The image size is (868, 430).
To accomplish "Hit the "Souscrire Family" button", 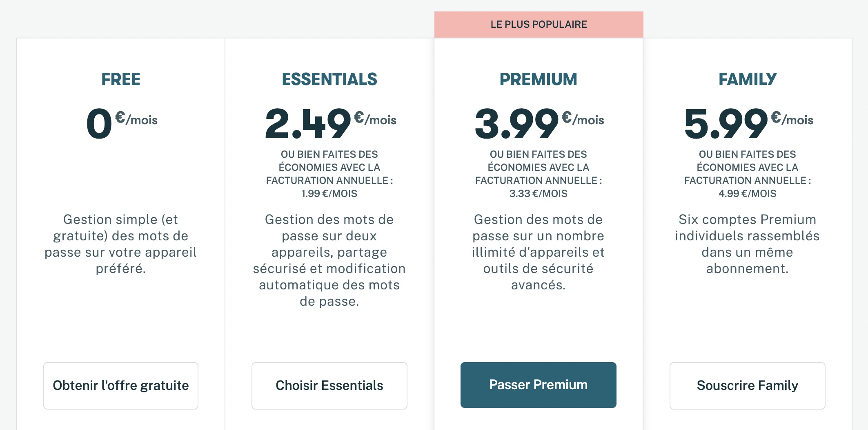I will tap(747, 385).
